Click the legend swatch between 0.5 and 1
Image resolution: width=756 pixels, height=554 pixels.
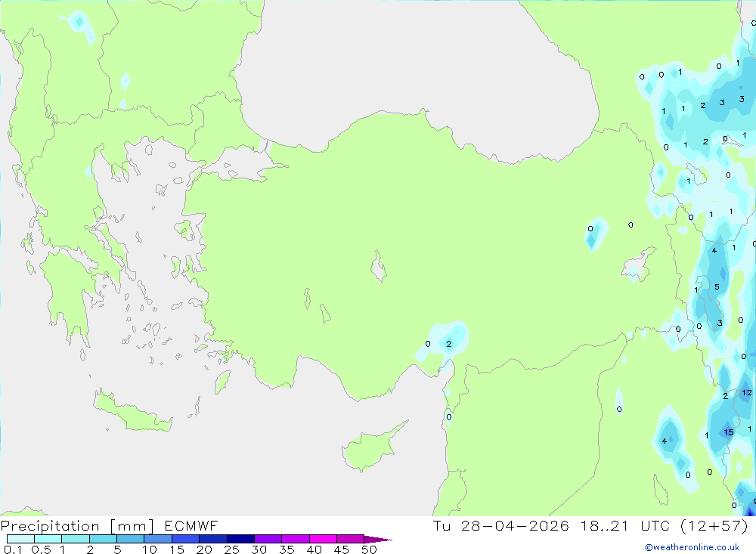tap(48, 539)
